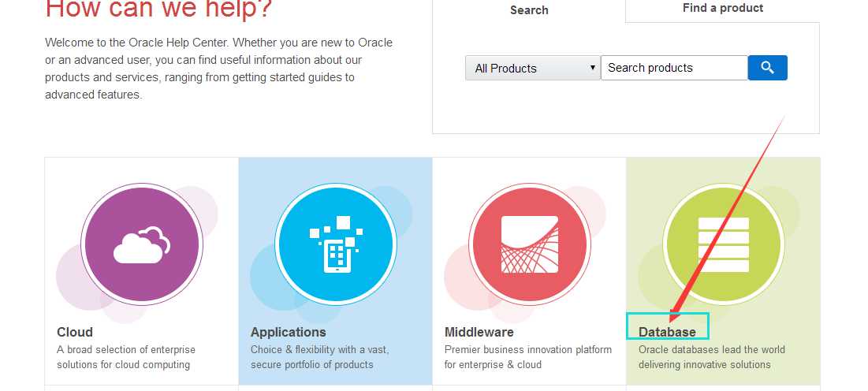Click the Applications description about product portfolio
The height and width of the screenshot is (391, 868).
319,357
